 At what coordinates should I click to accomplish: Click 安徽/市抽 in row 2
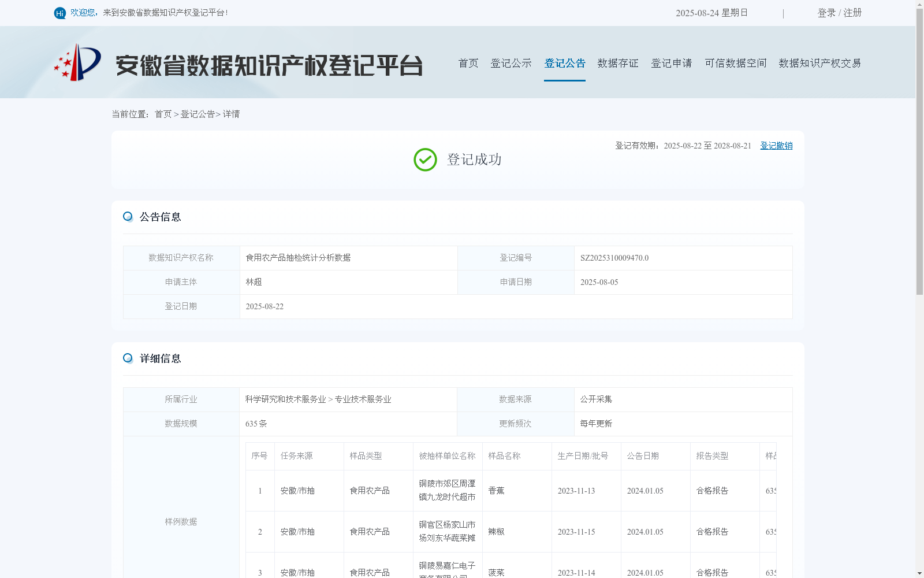pos(297,532)
